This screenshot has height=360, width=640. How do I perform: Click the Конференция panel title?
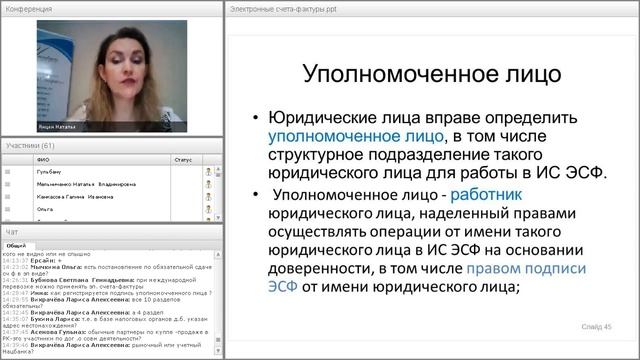(x=29, y=9)
